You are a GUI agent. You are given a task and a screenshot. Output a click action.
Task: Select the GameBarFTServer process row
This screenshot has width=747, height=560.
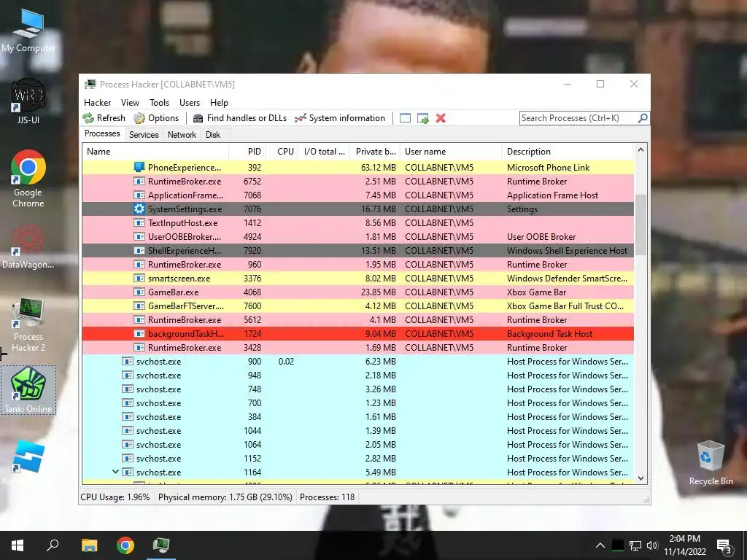pos(357,306)
